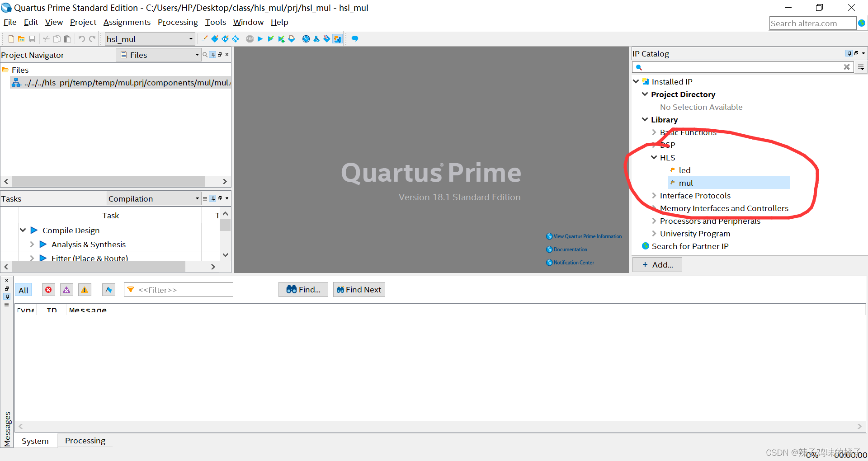The height and width of the screenshot is (461, 868).
Task: Open the Compilation tasks dropdown
Action: tap(197, 198)
